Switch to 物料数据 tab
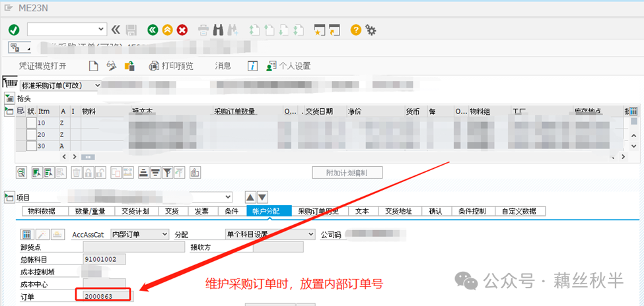The image size is (644, 306). click(x=44, y=211)
